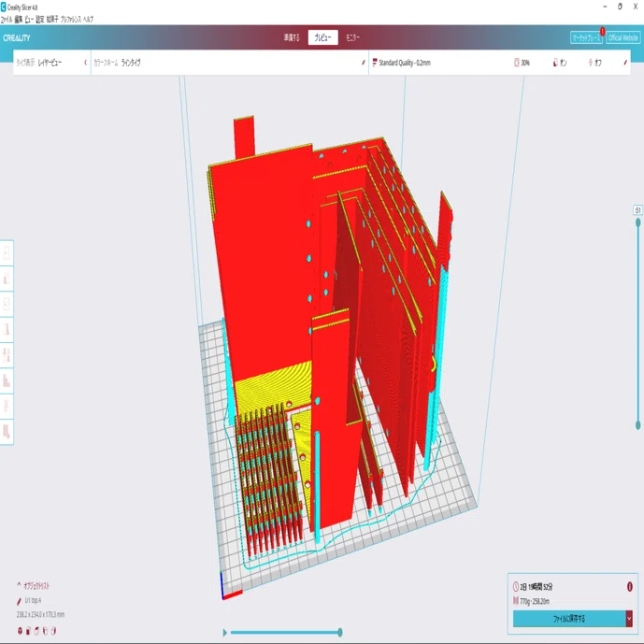Click the infill 30% icon

click(x=517, y=63)
